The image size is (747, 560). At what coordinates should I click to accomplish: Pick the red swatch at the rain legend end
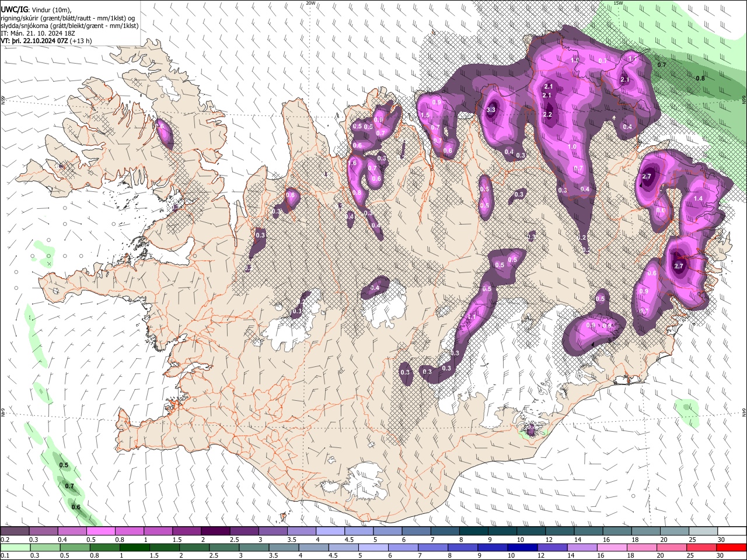click(731, 547)
